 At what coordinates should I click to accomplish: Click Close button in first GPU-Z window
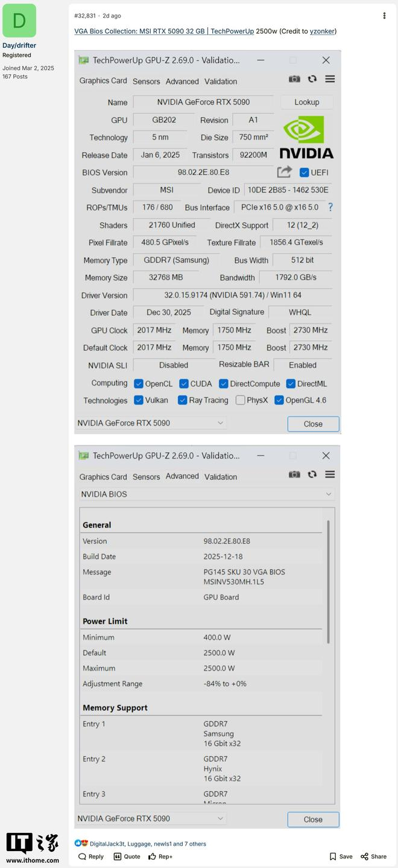coord(313,424)
